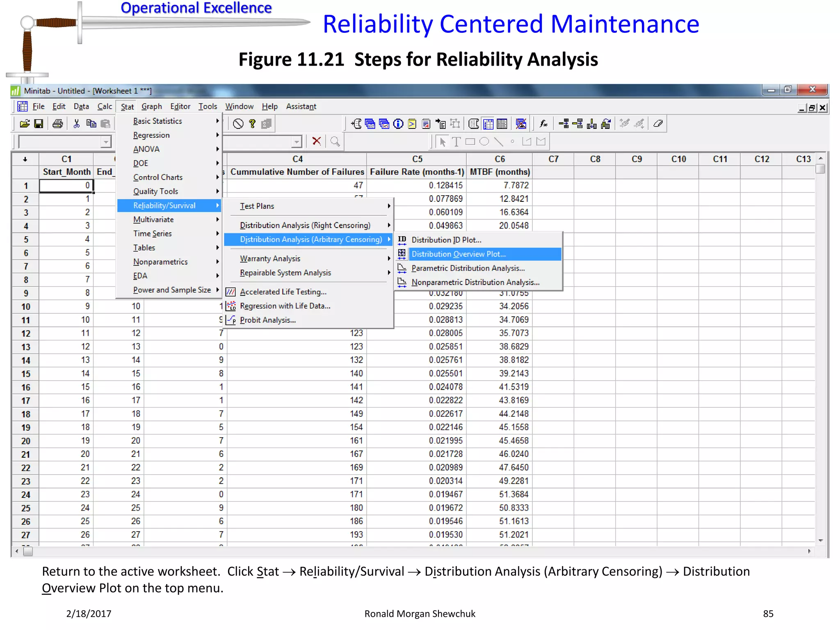Screen dimensions: 840x630
Task: Select Multivariate in the Stat menu
Action: 169,219
